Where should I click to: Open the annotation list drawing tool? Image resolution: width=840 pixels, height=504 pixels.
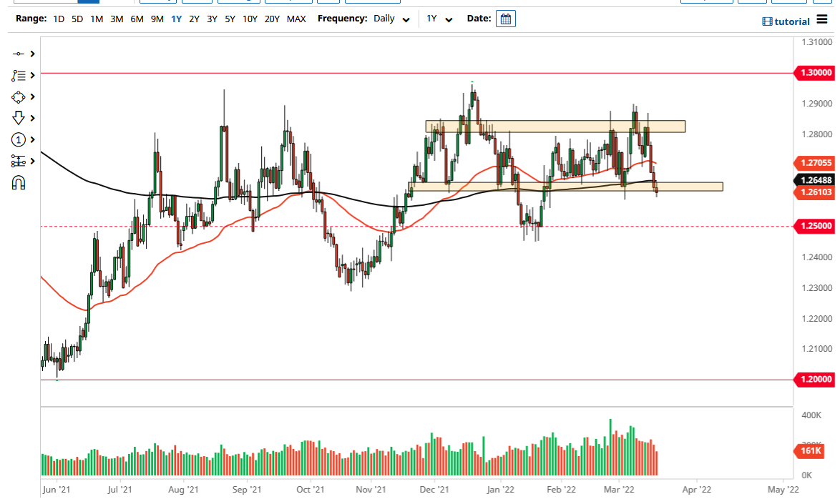coord(18,75)
